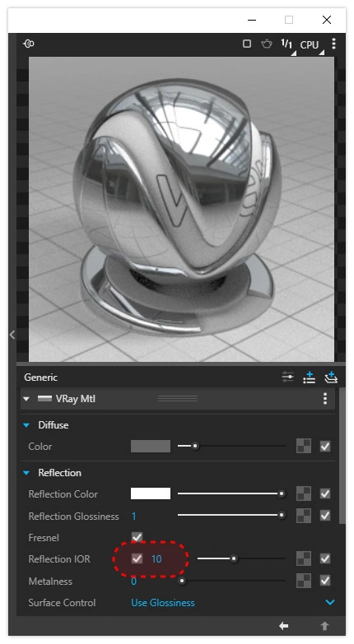354x644 pixels.
Task: Click the Diffuse Color texture map slot
Action: [x=304, y=446]
